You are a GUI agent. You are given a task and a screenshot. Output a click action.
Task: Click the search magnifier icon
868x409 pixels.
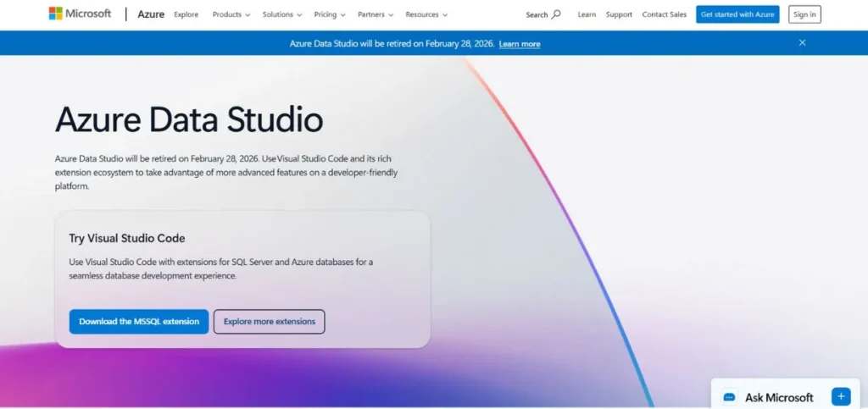click(556, 14)
